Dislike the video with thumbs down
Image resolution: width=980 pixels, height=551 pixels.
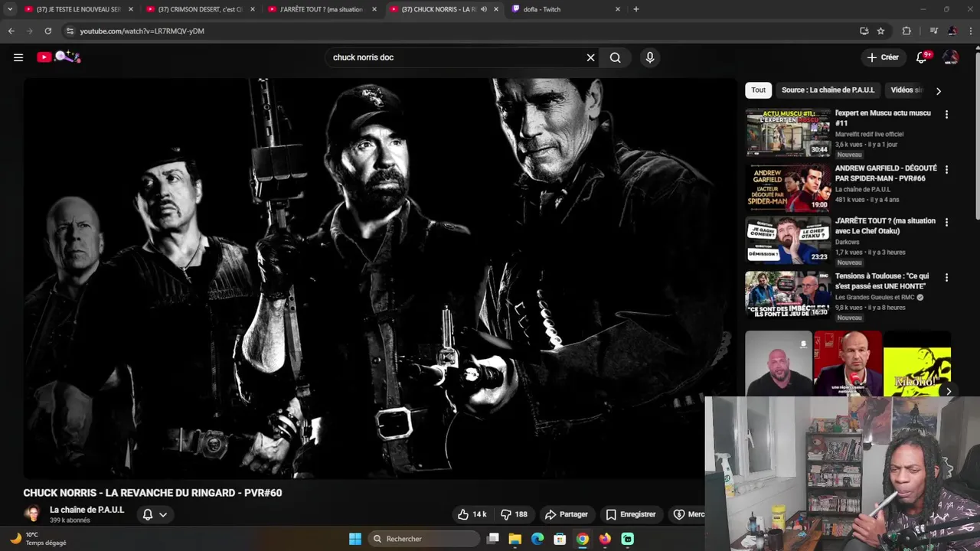[514, 514]
